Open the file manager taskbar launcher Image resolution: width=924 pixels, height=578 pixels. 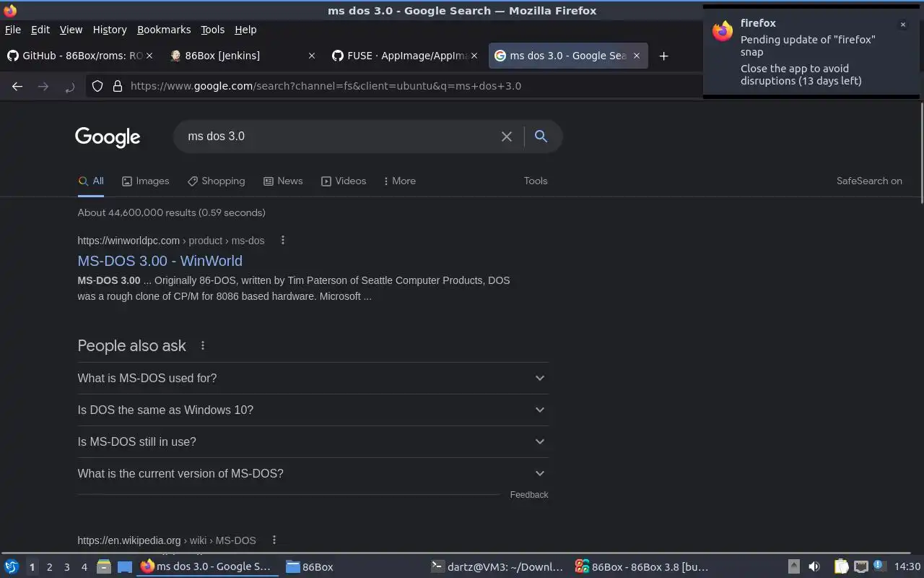[103, 566]
